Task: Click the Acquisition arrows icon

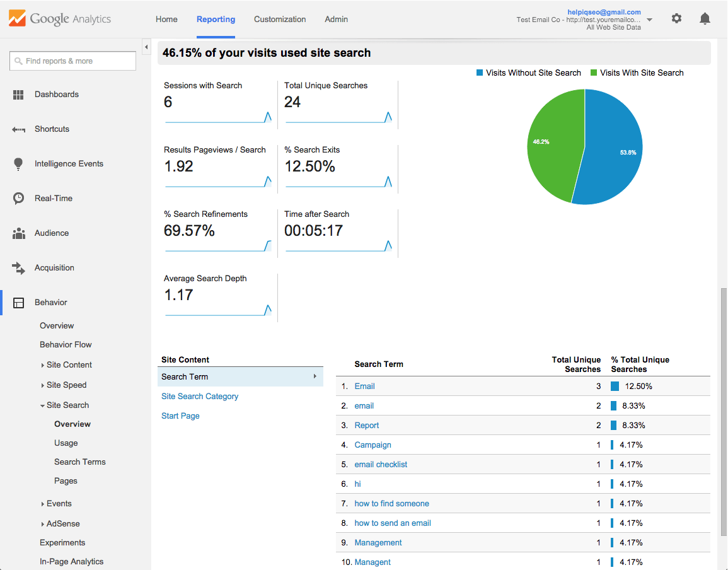Action: (x=18, y=268)
